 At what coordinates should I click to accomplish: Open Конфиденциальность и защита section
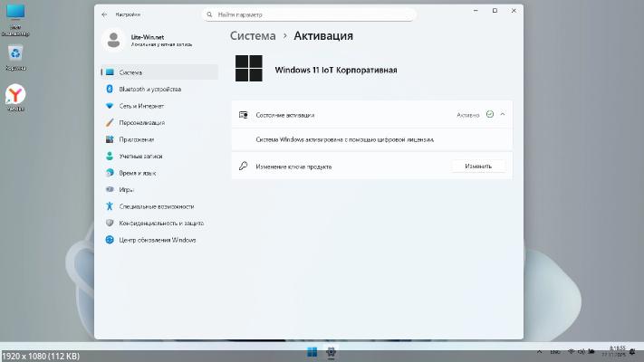click(x=160, y=223)
